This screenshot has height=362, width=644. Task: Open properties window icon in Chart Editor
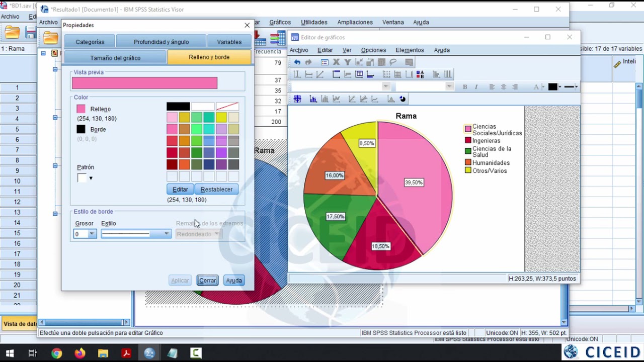325,62
